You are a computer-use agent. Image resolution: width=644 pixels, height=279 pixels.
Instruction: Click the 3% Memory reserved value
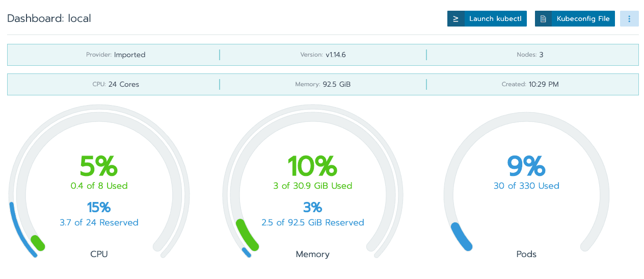click(x=312, y=207)
